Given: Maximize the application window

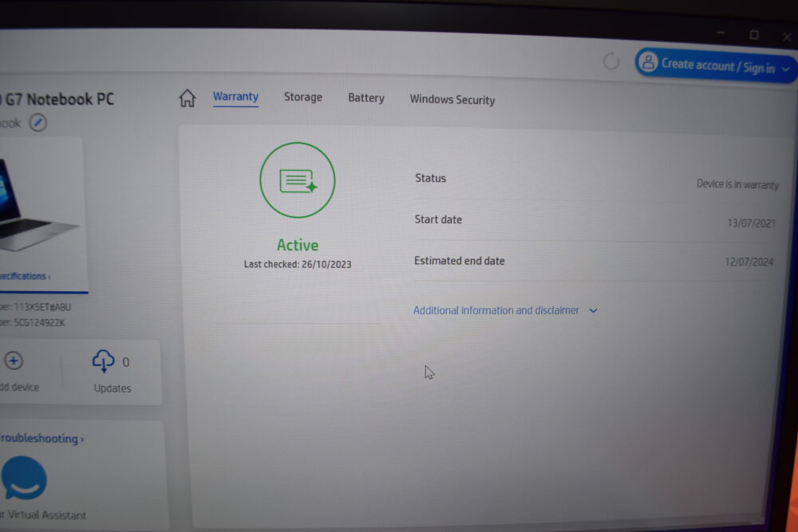Looking at the screenshot, I should point(754,34).
